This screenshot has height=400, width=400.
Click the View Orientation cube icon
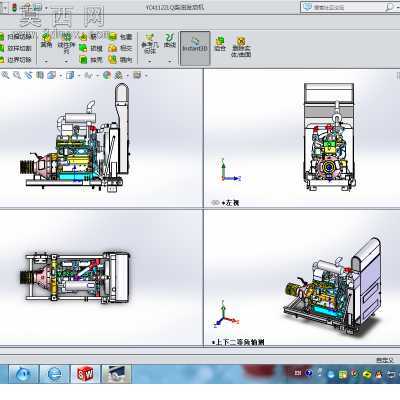point(51,75)
